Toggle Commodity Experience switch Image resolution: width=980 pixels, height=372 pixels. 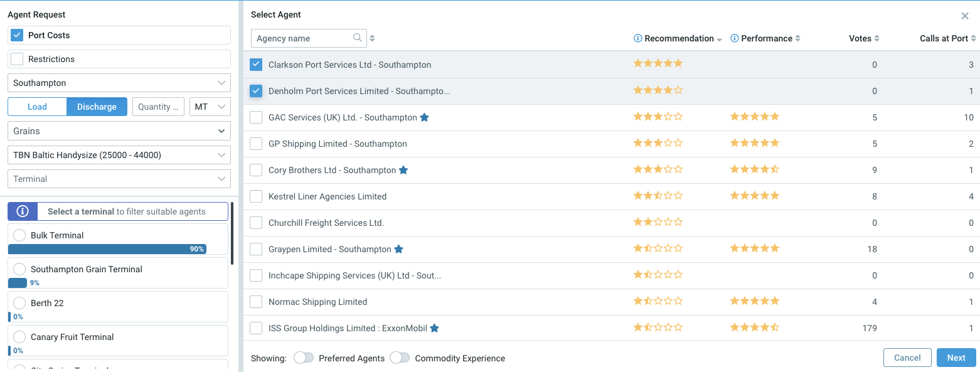(x=400, y=358)
